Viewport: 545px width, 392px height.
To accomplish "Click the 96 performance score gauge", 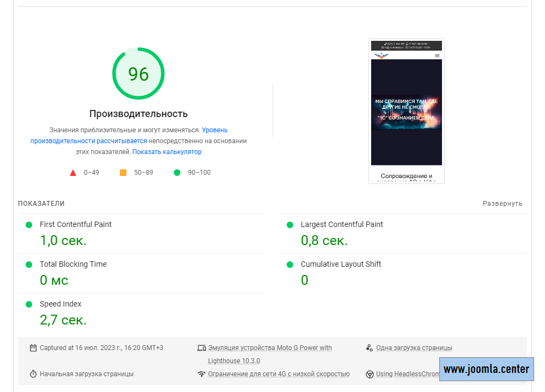I will (138, 74).
